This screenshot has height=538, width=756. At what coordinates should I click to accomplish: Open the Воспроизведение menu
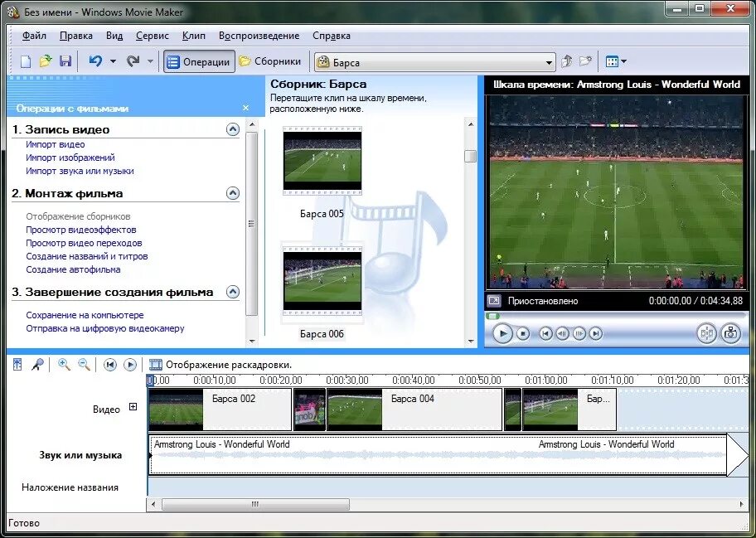(259, 36)
